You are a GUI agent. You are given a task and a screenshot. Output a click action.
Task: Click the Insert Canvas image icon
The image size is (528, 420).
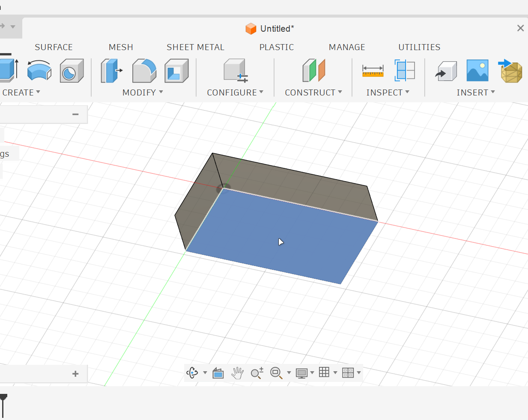pos(477,71)
